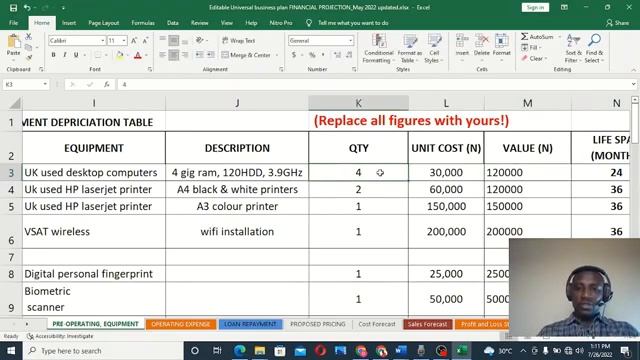This screenshot has height=360, width=640.
Task: Open the font size dropdown
Action: (x=124, y=40)
